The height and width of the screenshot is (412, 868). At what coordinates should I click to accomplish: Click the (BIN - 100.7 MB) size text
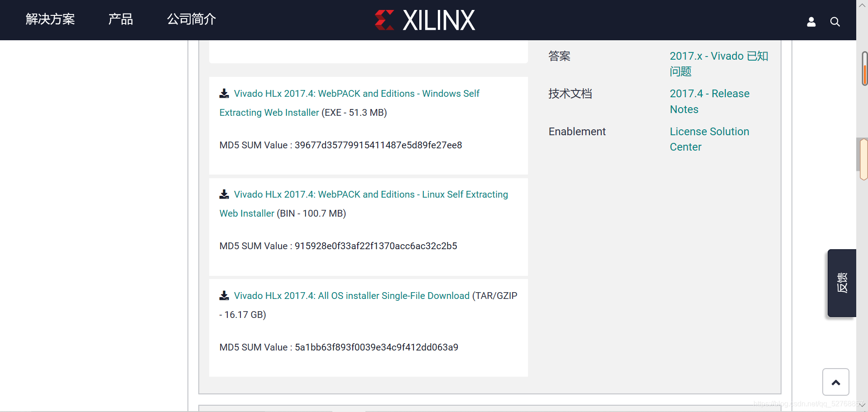pyautogui.click(x=311, y=213)
